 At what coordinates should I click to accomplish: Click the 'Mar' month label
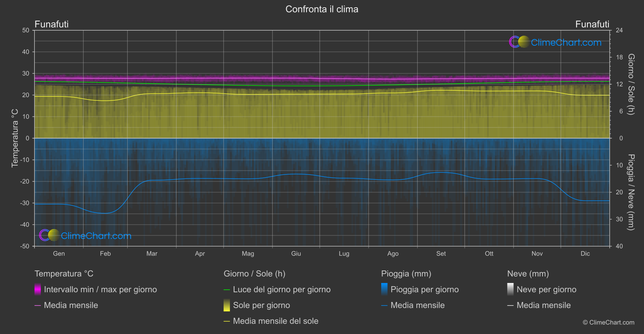pyautogui.click(x=152, y=253)
